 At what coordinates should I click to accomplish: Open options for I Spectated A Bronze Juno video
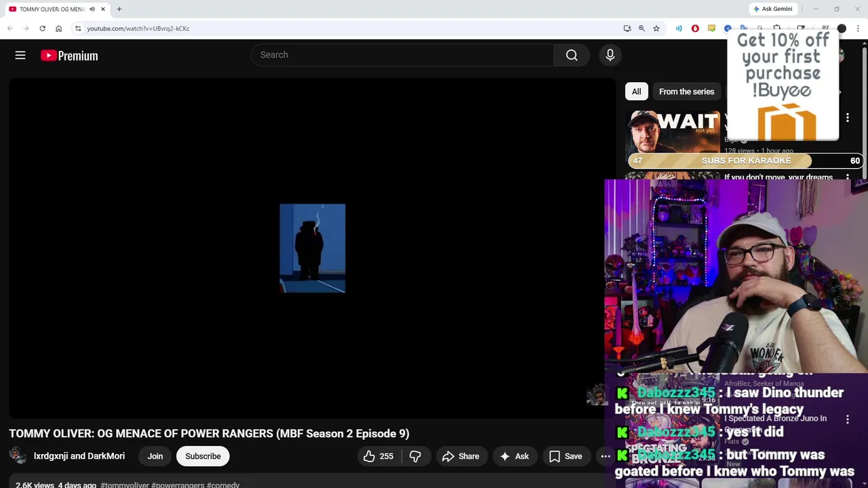847,420
